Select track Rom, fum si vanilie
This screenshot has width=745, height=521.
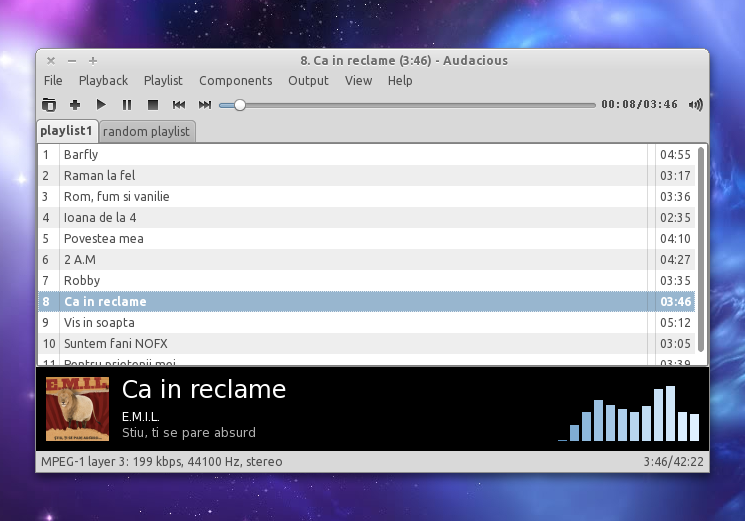pyautogui.click(x=366, y=197)
